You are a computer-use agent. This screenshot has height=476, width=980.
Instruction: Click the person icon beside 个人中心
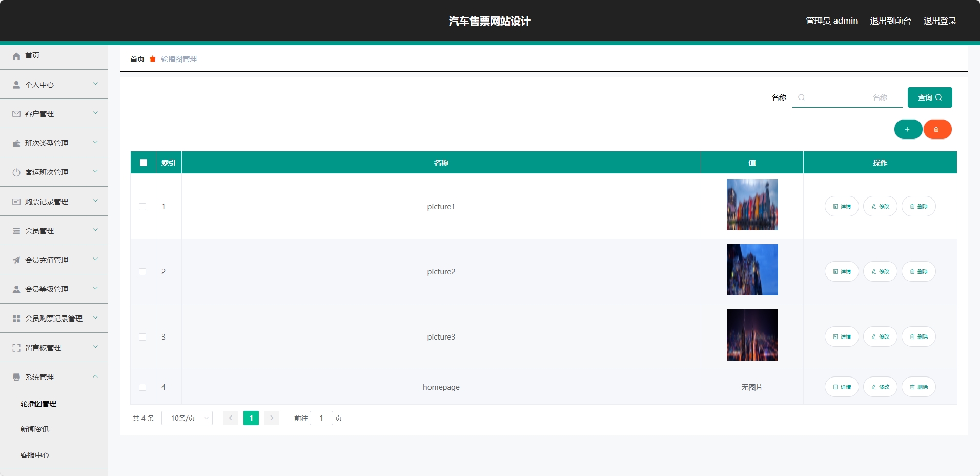pos(16,85)
